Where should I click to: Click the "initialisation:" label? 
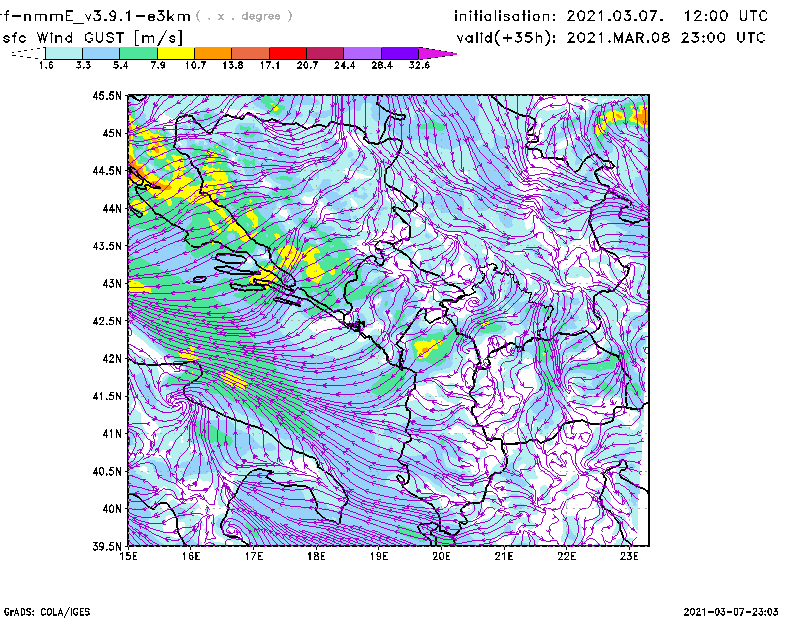coord(505,16)
